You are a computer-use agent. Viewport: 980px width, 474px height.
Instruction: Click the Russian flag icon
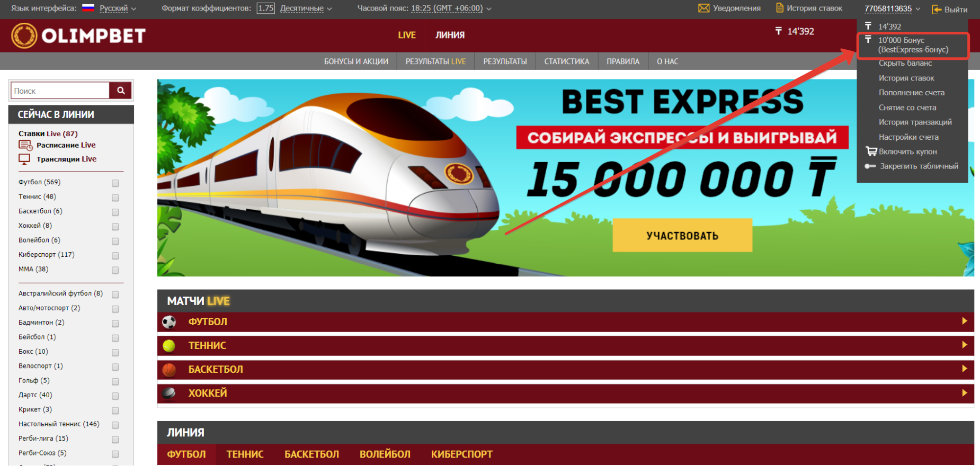point(88,8)
